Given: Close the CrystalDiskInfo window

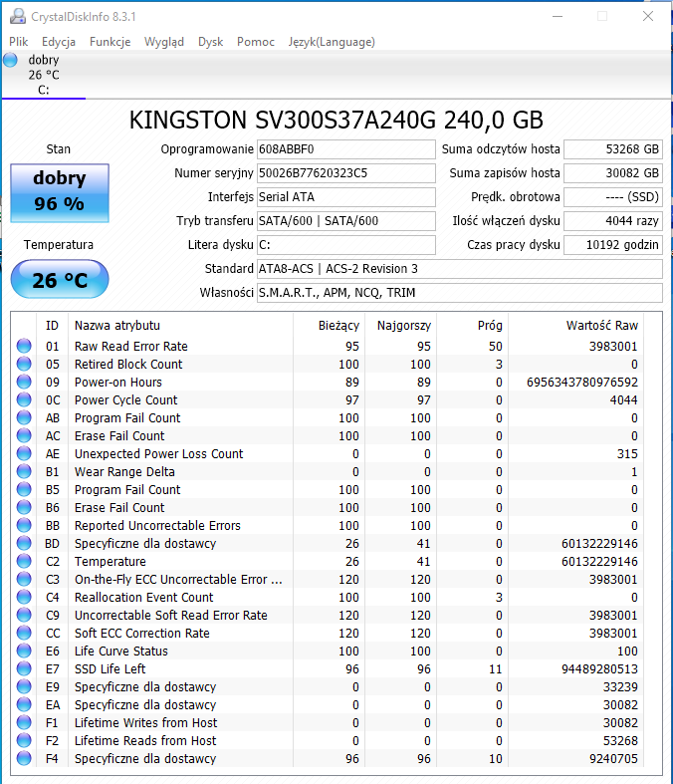Looking at the screenshot, I should point(648,17).
